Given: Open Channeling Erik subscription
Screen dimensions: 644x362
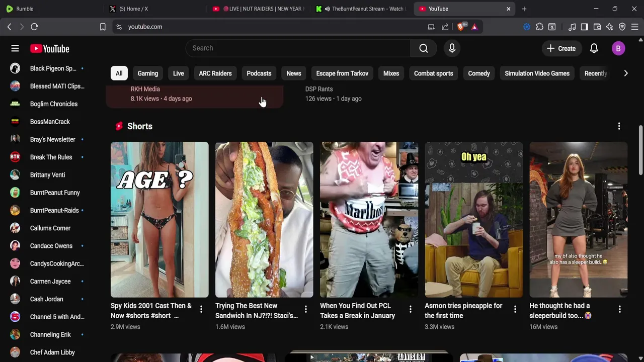Looking at the screenshot, I should click(x=49, y=335).
